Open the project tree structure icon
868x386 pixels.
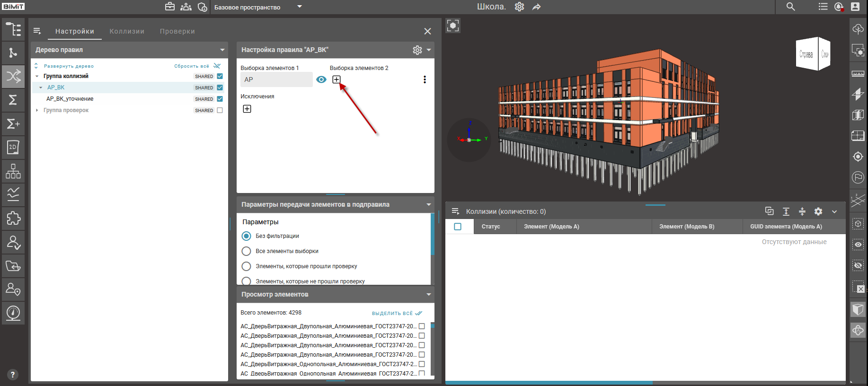(x=13, y=29)
